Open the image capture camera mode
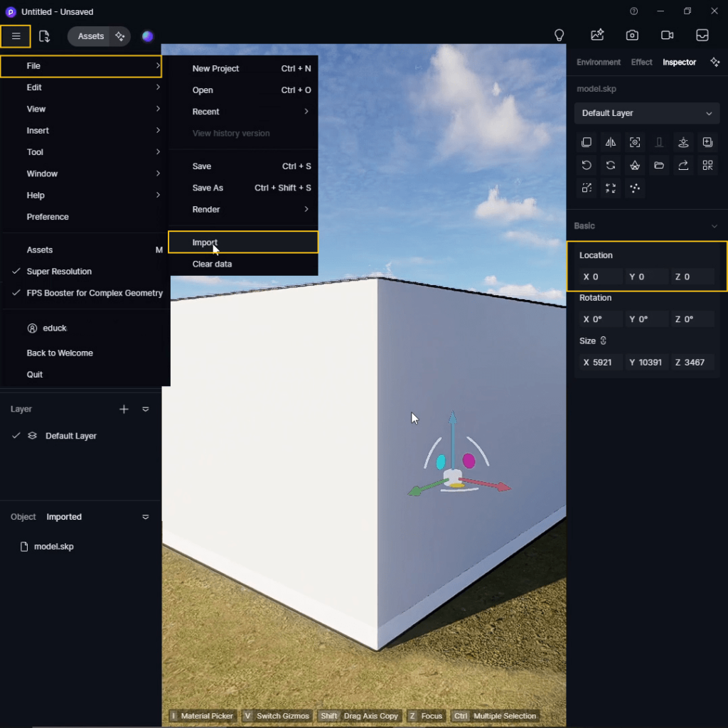728x728 pixels. pos(632,36)
